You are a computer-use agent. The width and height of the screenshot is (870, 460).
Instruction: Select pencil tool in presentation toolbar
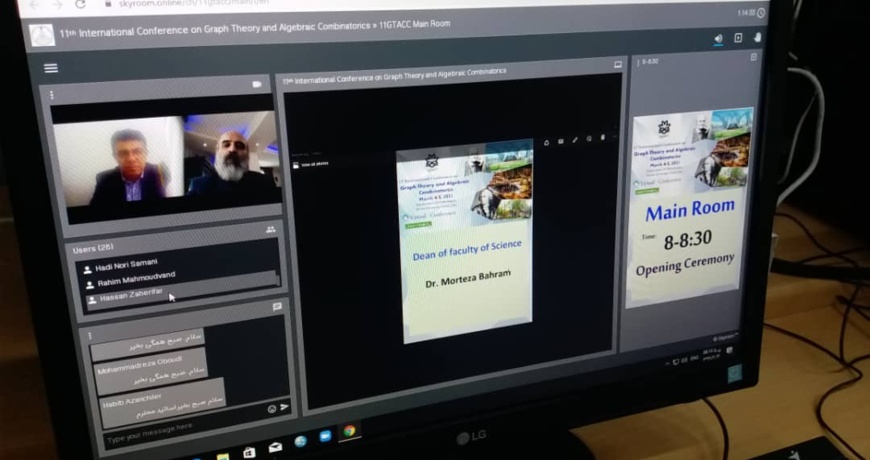575,140
